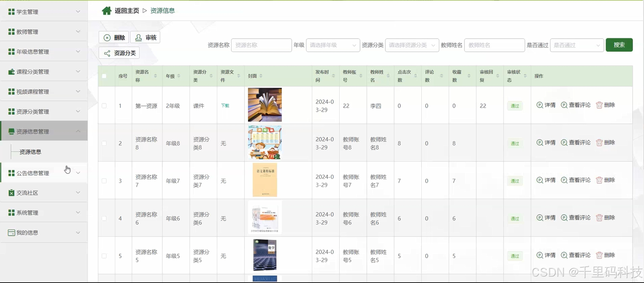Sort by 发布时间 column arrows
This screenshot has height=283, width=644.
click(334, 76)
